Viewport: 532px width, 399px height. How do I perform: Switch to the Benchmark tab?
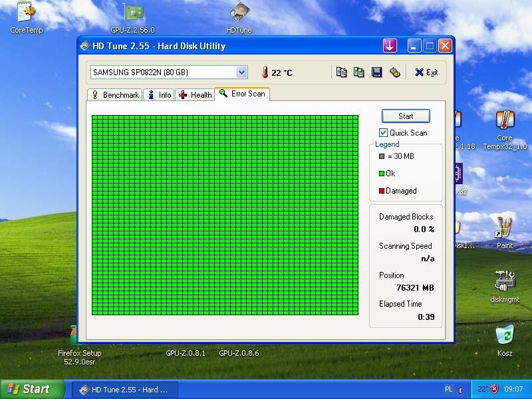click(115, 94)
